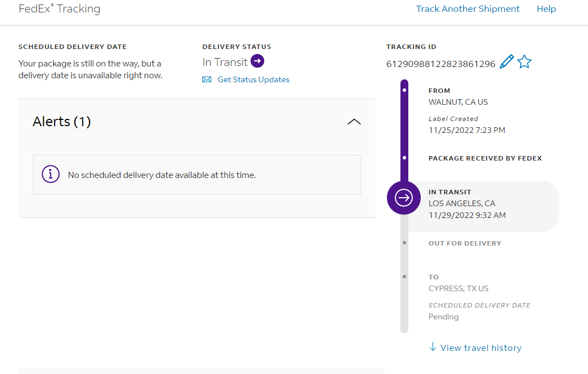Click the tracking ID number
Viewport: 588px width, 374px height.
(x=441, y=64)
